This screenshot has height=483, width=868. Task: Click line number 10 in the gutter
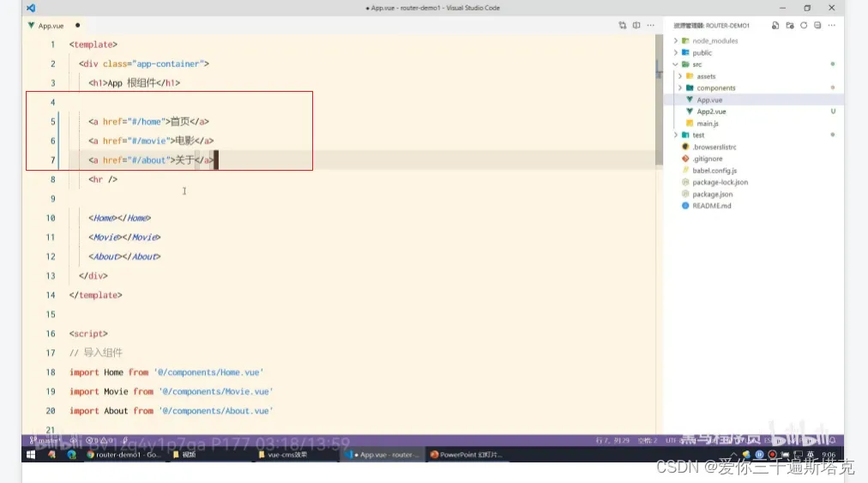coord(51,218)
